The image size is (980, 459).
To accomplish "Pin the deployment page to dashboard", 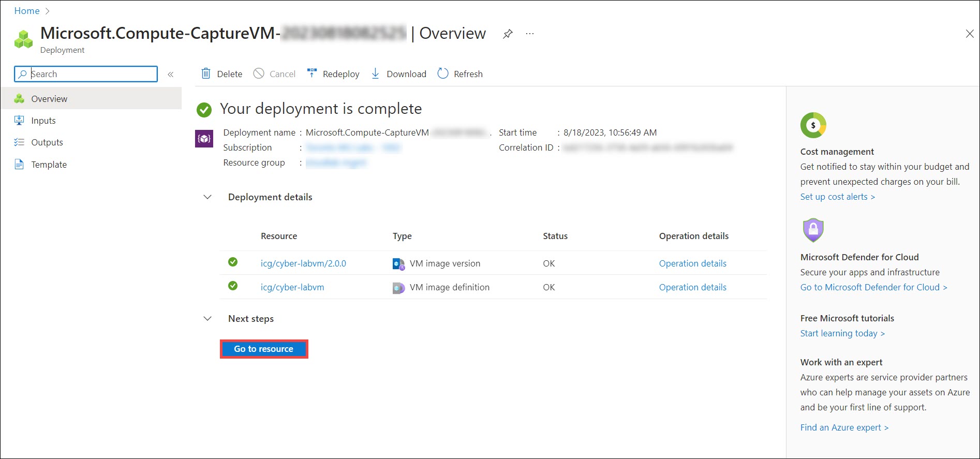I will (508, 34).
